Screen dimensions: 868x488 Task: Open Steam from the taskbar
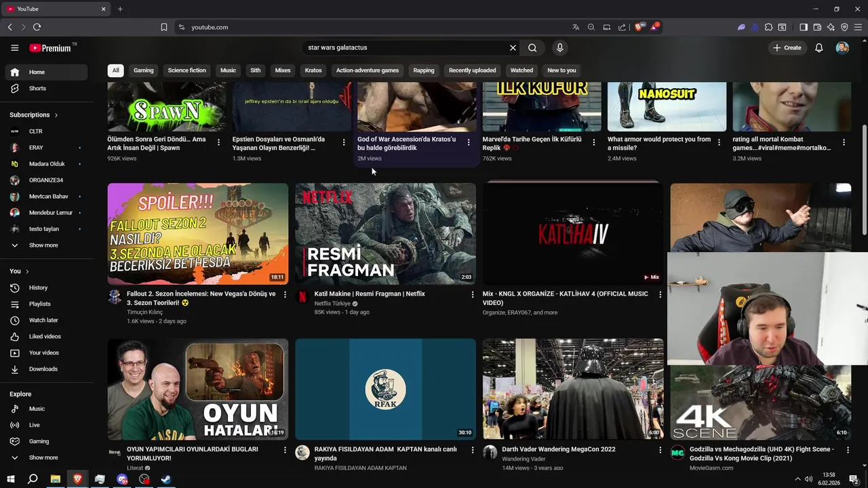[166, 479]
